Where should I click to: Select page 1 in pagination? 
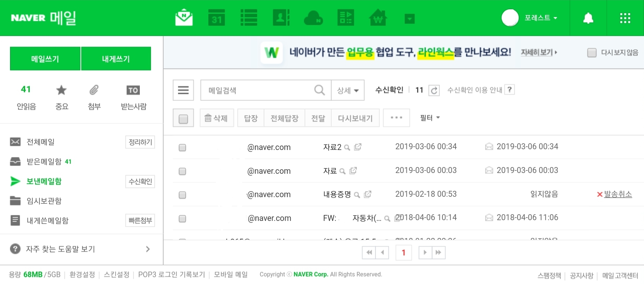[x=403, y=253]
